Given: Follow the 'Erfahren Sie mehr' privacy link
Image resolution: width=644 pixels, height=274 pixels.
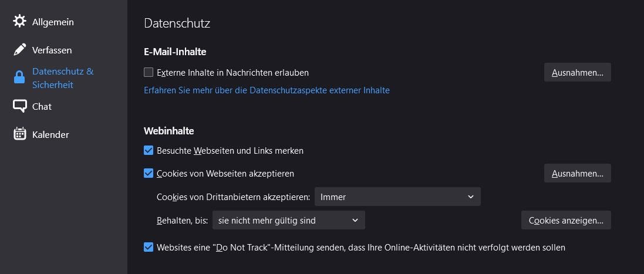Looking at the screenshot, I should (x=267, y=90).
